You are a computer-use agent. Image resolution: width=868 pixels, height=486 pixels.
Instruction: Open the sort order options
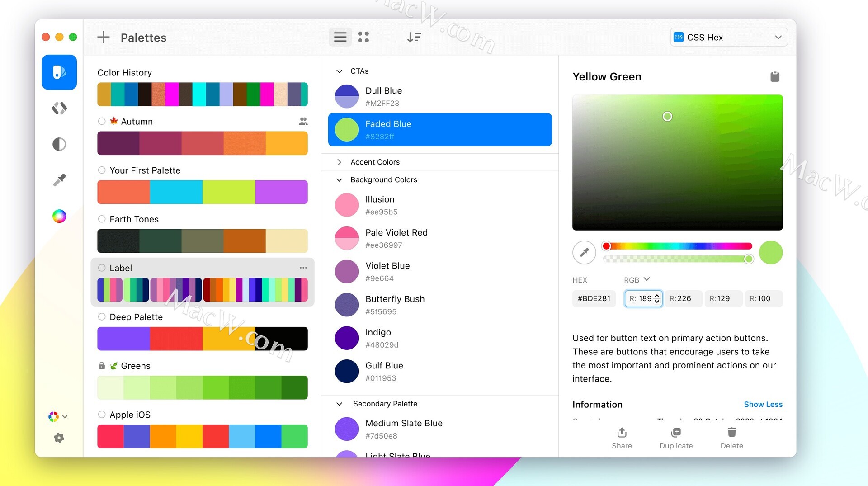coord(414,37)
